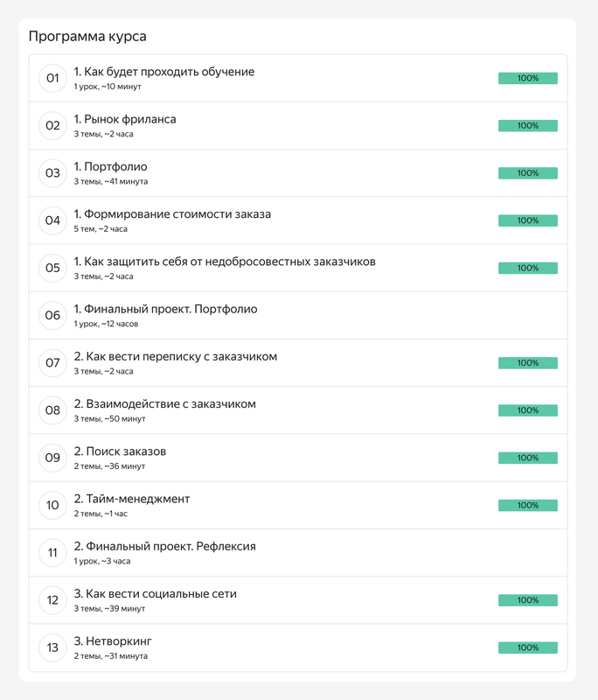Click the 03 circle icon for Портфолио
Screen dimensions: 598x700
point(52,173)
